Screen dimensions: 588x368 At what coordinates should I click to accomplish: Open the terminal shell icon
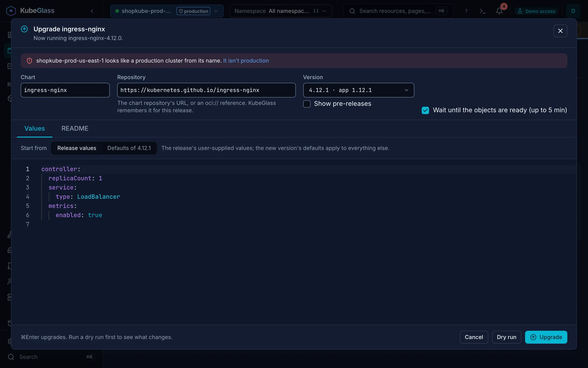coord(483,11)
